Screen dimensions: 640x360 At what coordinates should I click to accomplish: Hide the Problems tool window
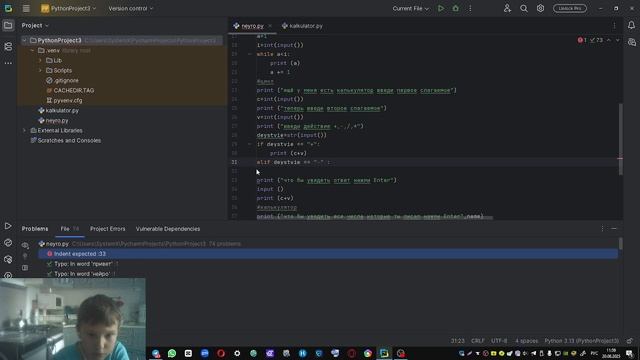(x=614, y=229)
